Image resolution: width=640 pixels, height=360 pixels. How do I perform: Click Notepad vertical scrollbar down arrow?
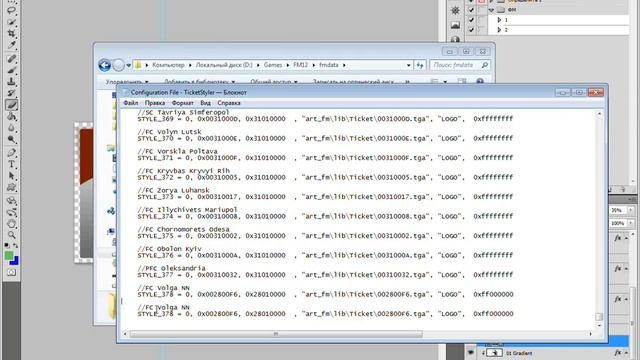(599, 326)
